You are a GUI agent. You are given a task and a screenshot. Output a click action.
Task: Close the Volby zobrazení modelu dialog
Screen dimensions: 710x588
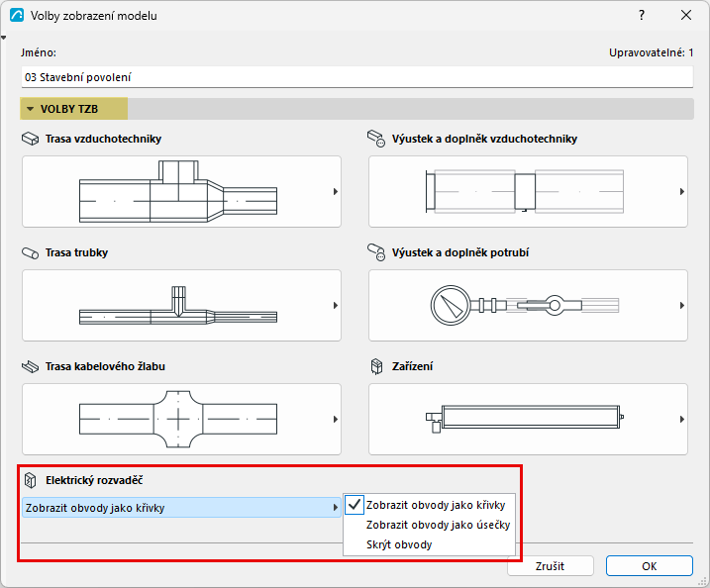(x=686, y=16)
